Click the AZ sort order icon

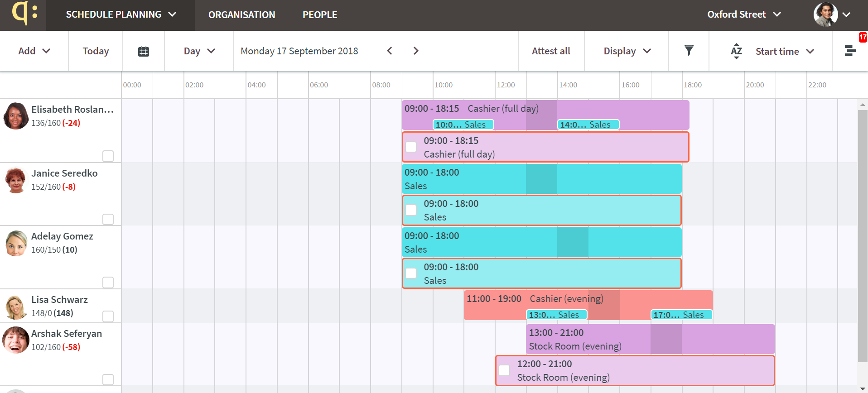[737, 51]
